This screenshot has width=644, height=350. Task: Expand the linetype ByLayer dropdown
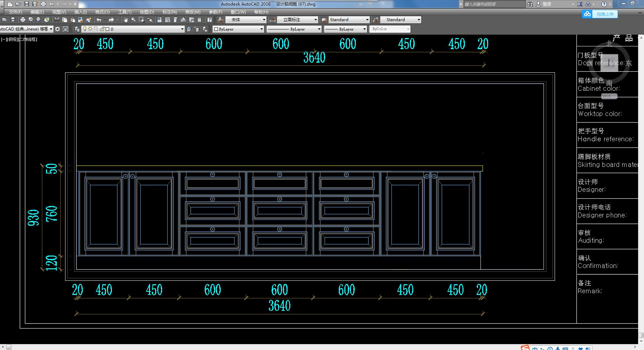pyautogui.click(x=294, y=29)
